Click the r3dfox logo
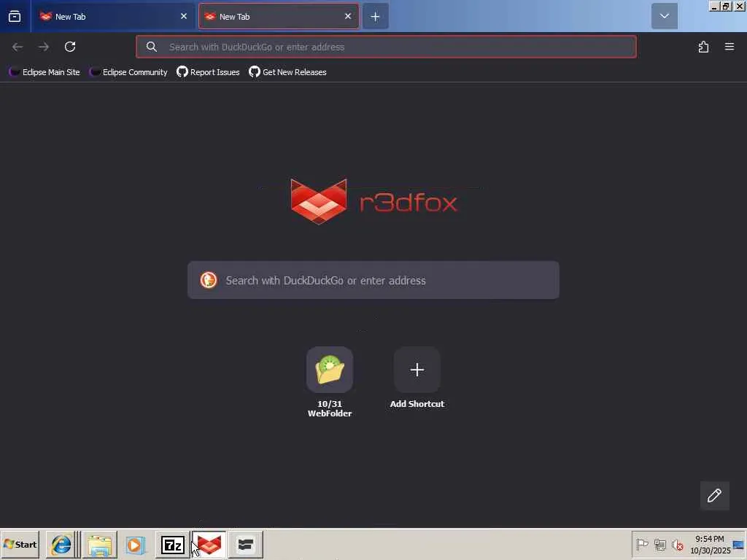This screenshot has width=747, height=560. (374, 201)
